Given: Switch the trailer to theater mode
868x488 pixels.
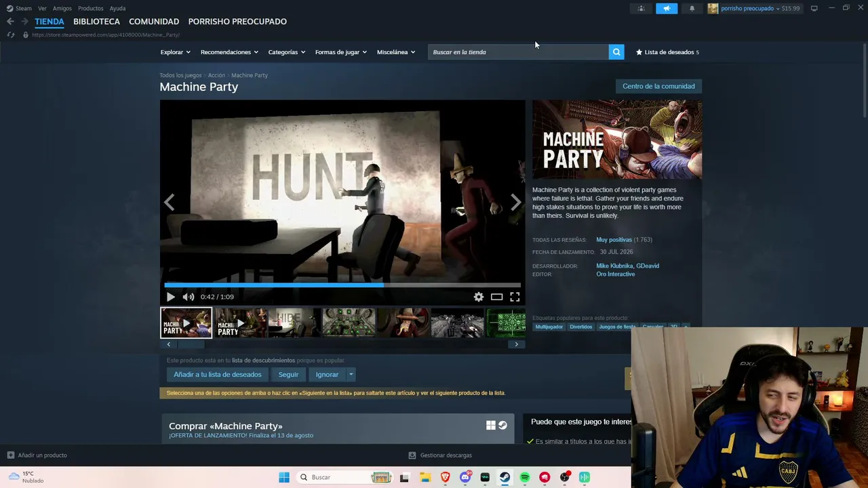Looking at the screenshot, I should (x=497, y=297).
